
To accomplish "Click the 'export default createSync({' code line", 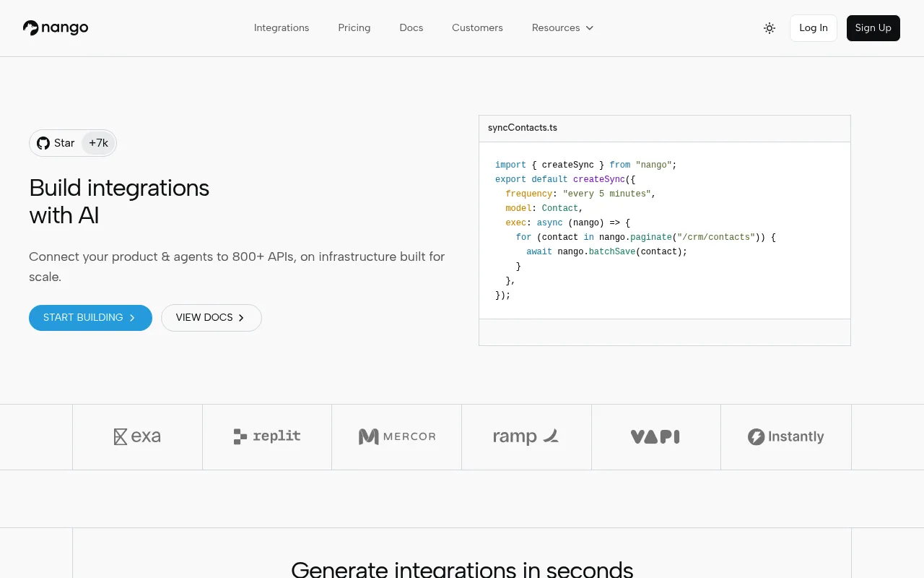I will pos(565,179).
